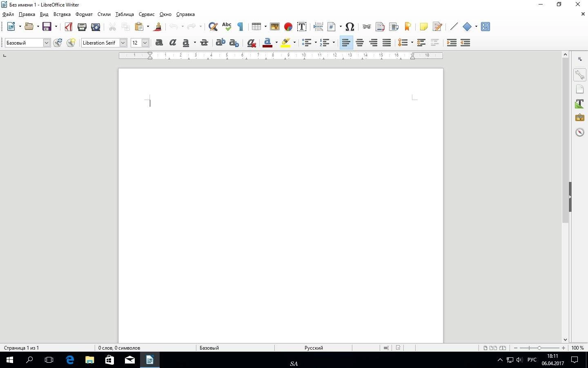The height and width of the screenshot is (368, 588).
Task: Insert a page break
Action: click(x=318, y=27)
